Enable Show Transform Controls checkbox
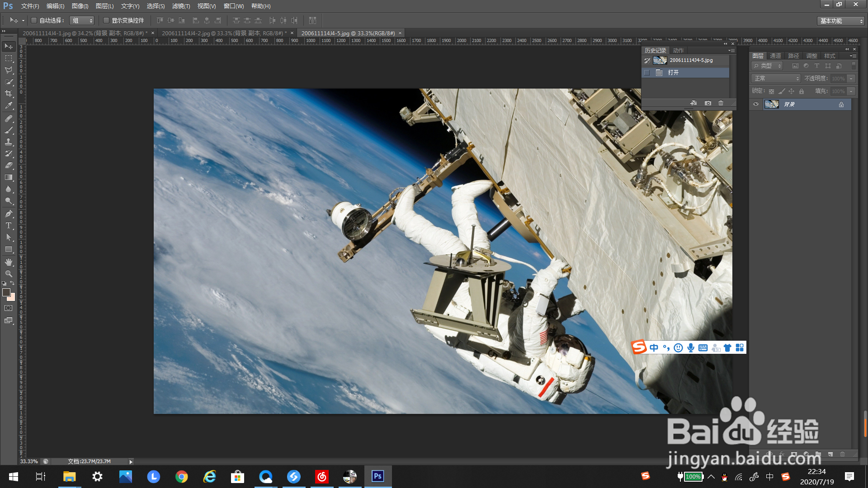The height and width of the screenshot is (488, 868). coord(106,20)
